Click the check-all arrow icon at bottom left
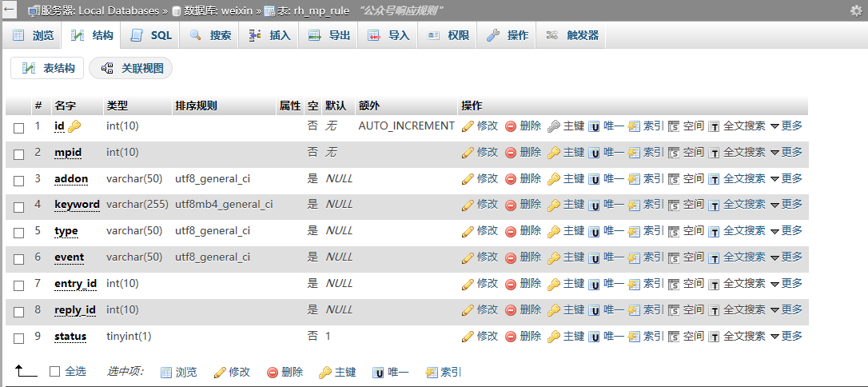Screen dimensions: 868x387 pos(26,372)
